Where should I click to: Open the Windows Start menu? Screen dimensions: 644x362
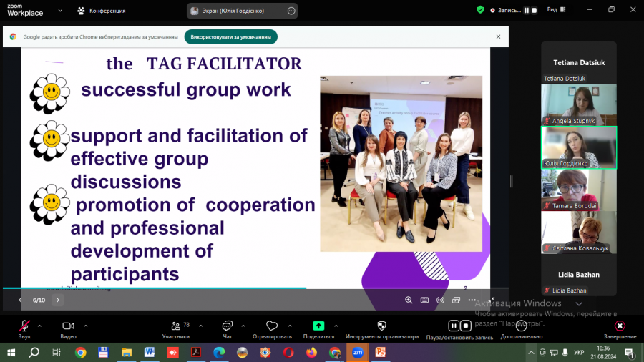[x=11, y=353]
